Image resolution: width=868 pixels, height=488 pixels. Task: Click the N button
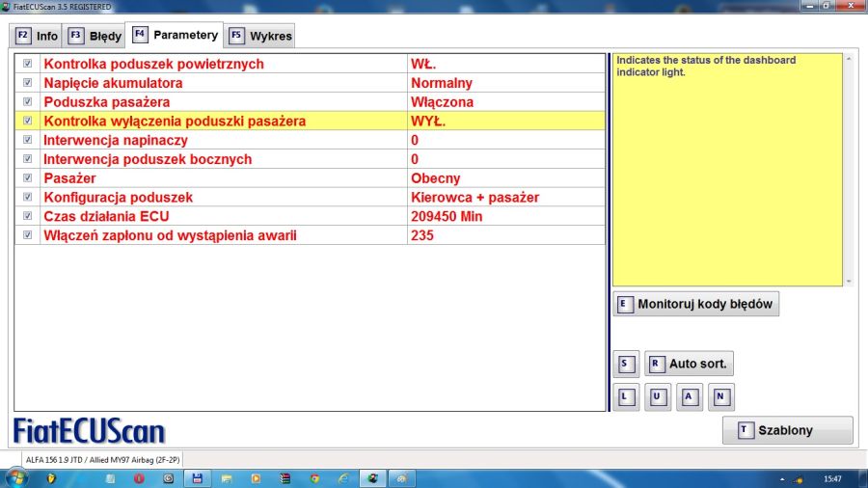(x=720, y=396)
